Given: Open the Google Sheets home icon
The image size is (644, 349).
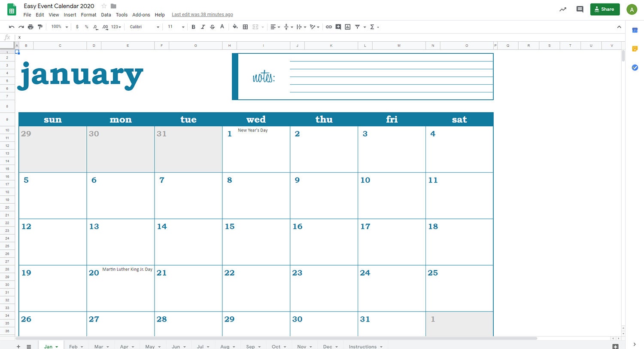Looking at the screenshot, I should click(12, 9).
